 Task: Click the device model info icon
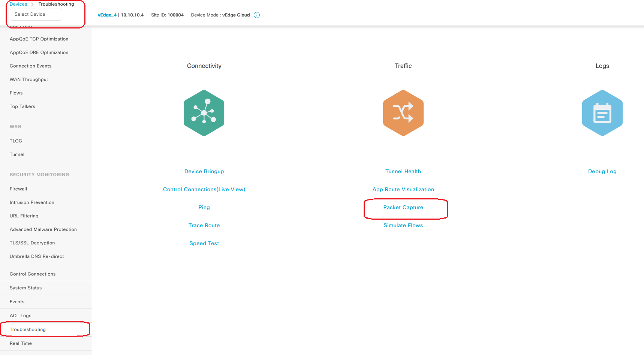257,15
